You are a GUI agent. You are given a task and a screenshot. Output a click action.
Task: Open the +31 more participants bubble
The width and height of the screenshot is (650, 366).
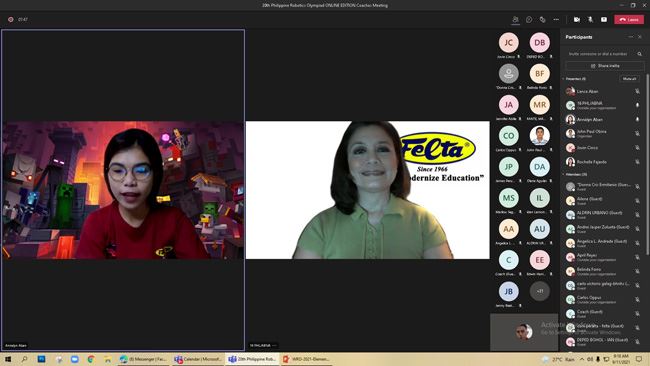coord(540,291)
